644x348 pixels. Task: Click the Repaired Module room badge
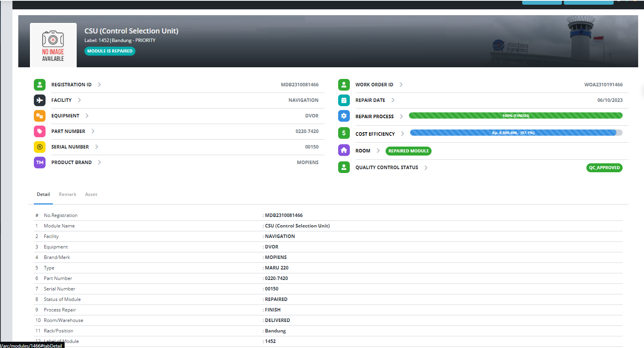coord(409,151)
